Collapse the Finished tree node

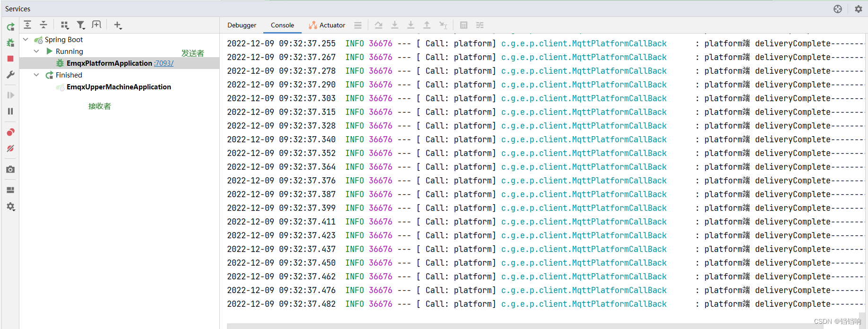pyautogui.click(x=36, y=75)
